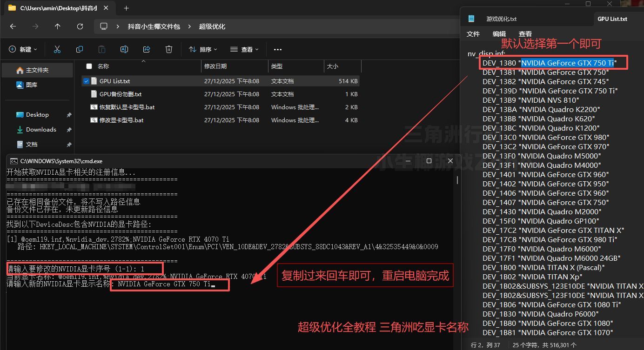Click line DEV_1B81 "NVIDIA GeForce GTX 1070"

click(x=548, y=332)
